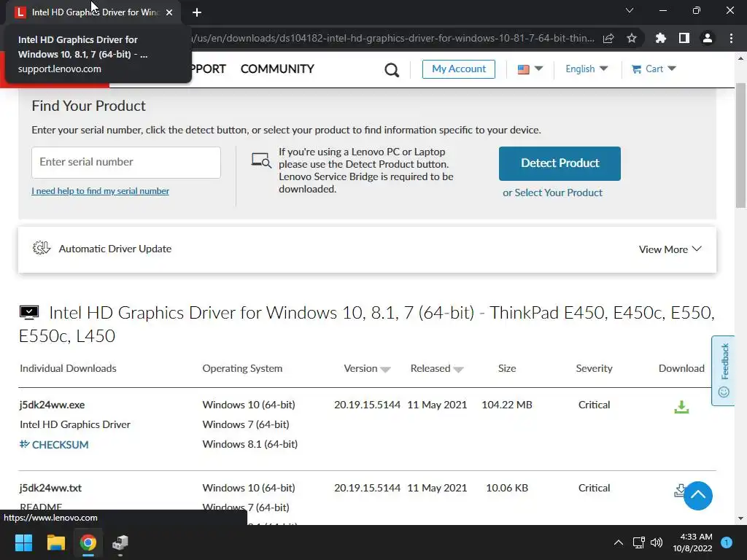Sort by the Version column
747x560 pixels.
click(367, 368)
